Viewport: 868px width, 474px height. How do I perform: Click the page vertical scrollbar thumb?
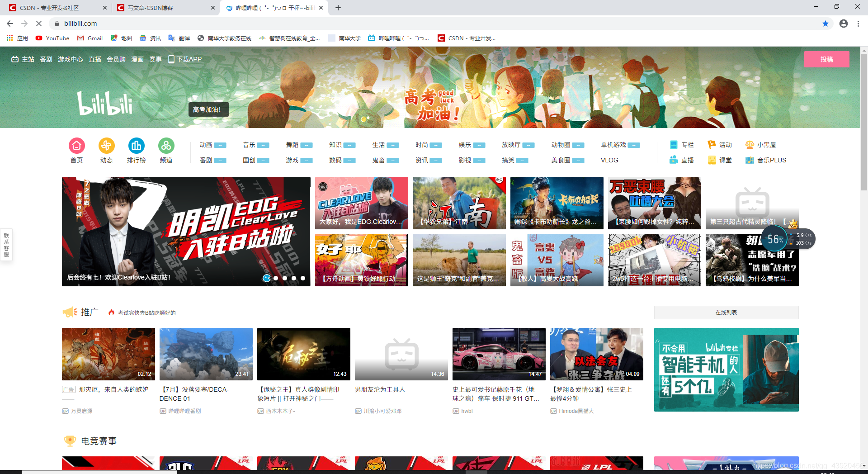tap(864, 122)
